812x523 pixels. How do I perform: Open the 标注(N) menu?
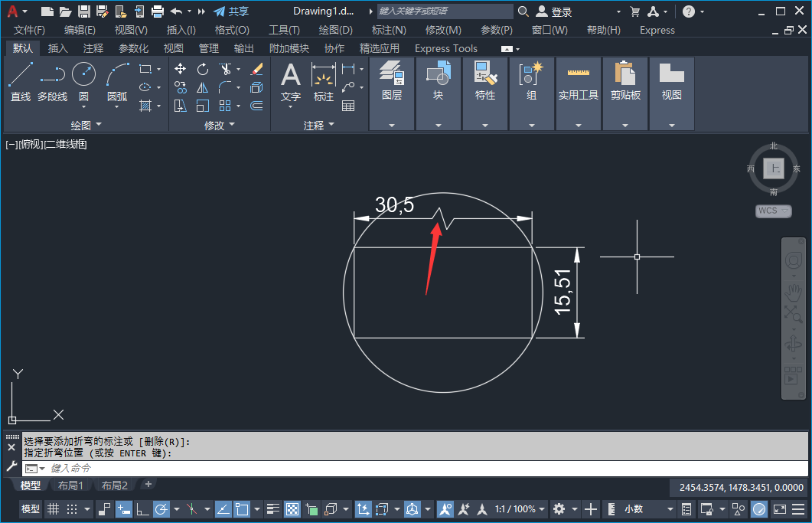388,30
